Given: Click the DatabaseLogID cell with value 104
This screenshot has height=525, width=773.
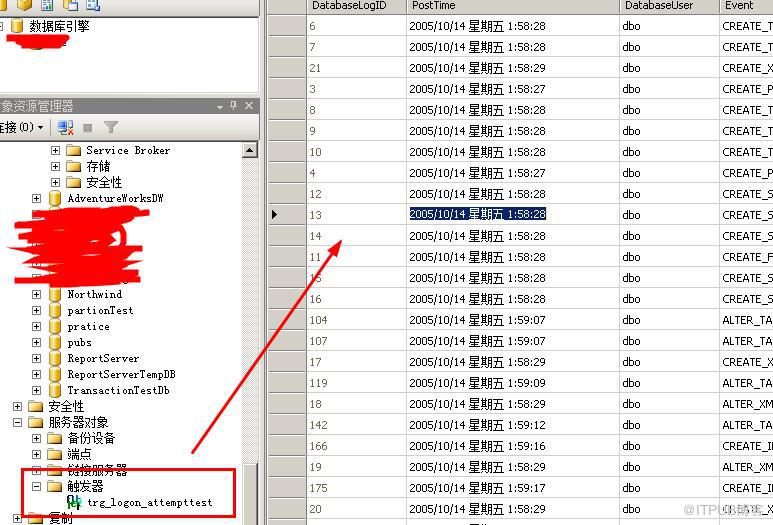Looking at the screenshot, I should point(356,320).
